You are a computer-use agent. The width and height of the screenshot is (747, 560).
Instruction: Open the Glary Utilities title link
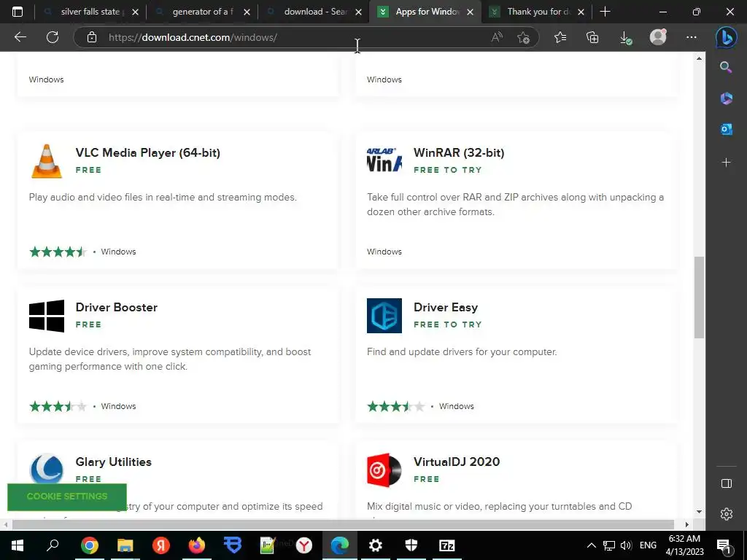113,462
